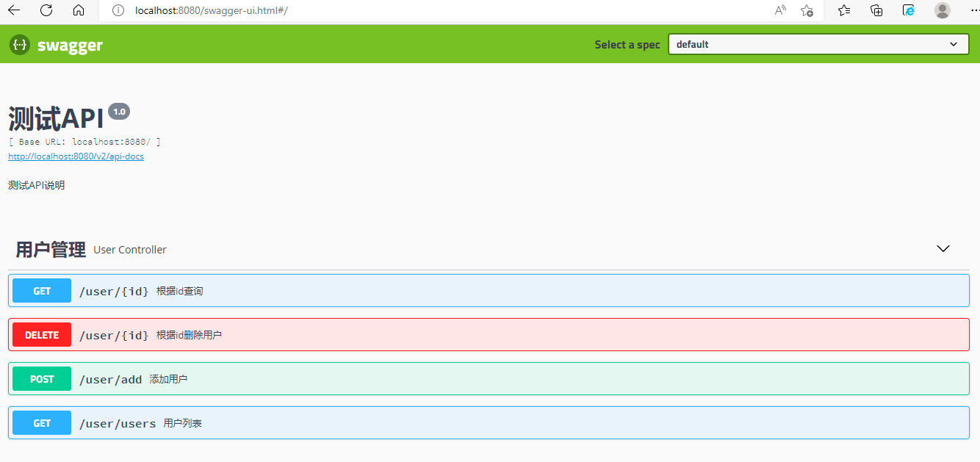
Task: Collapse the 用户管理 section with chevron
Action: [x=943, y=249]
